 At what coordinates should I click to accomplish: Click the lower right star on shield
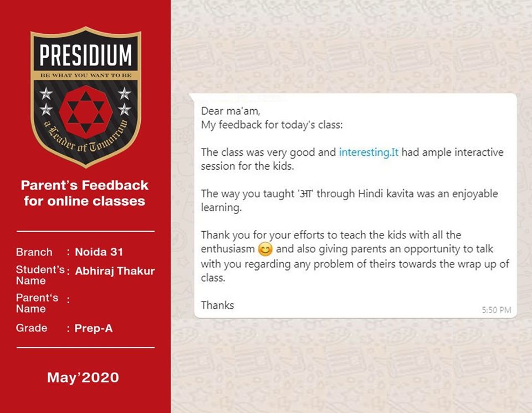[125, 109]
